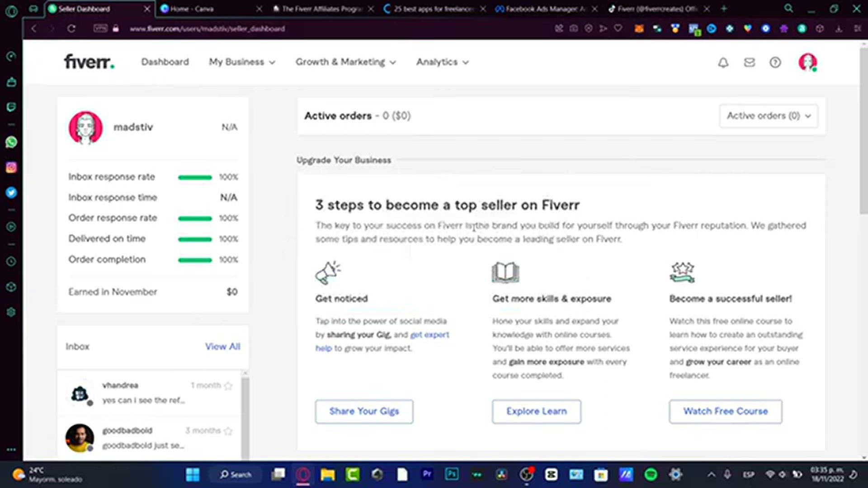This screenshot has width=868, height=488.
Task: Open Fiverr messages envelope icon
Action: point(750,62)
